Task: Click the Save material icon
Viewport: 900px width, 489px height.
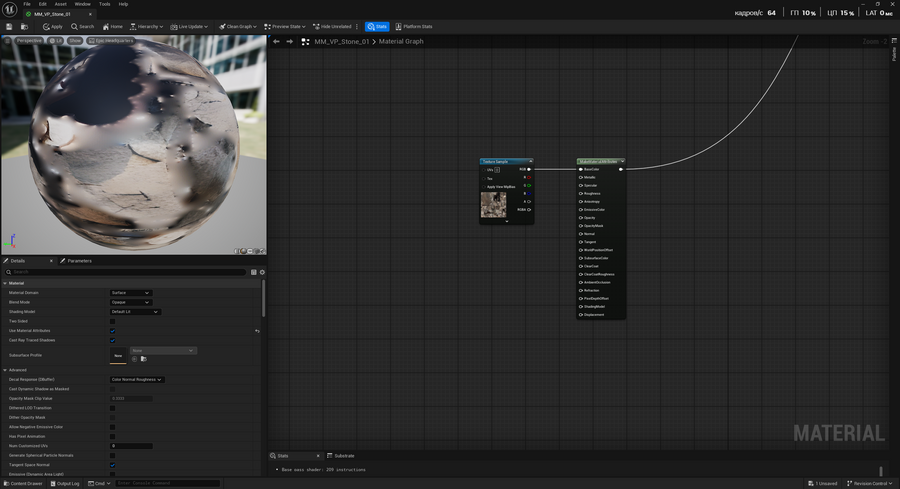Action: [x=10, y=26]
